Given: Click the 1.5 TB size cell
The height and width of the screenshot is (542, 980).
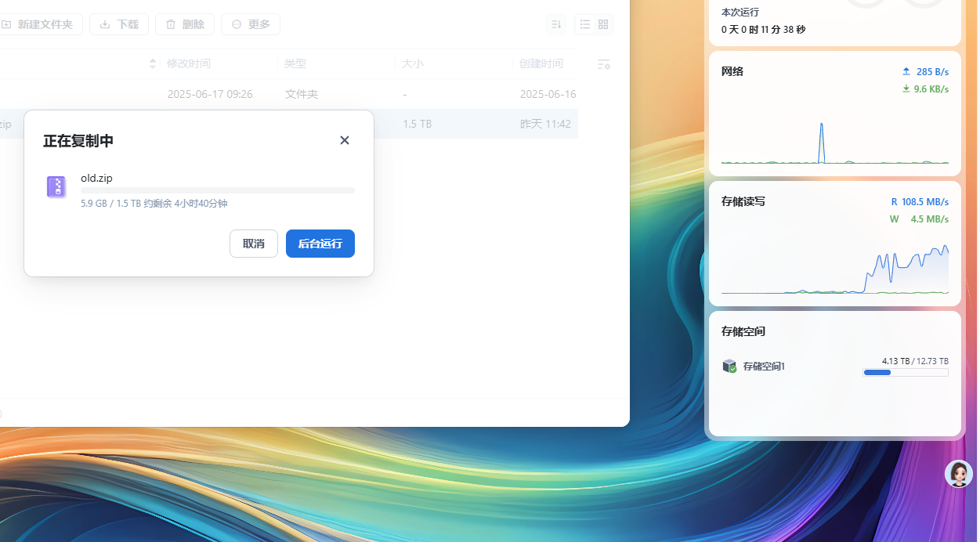Looking at the screenshot, I should coord(418,124).
